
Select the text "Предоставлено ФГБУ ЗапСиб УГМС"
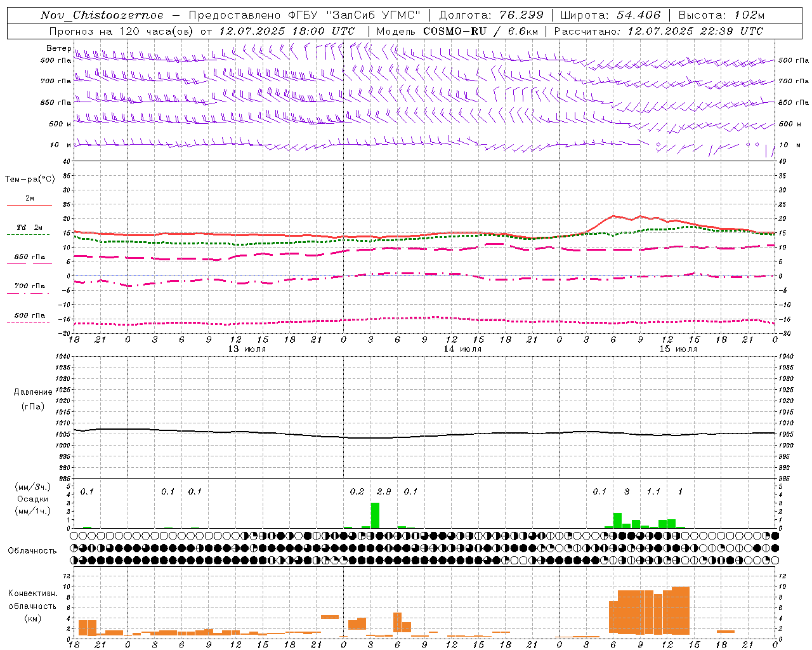point(305,15)
